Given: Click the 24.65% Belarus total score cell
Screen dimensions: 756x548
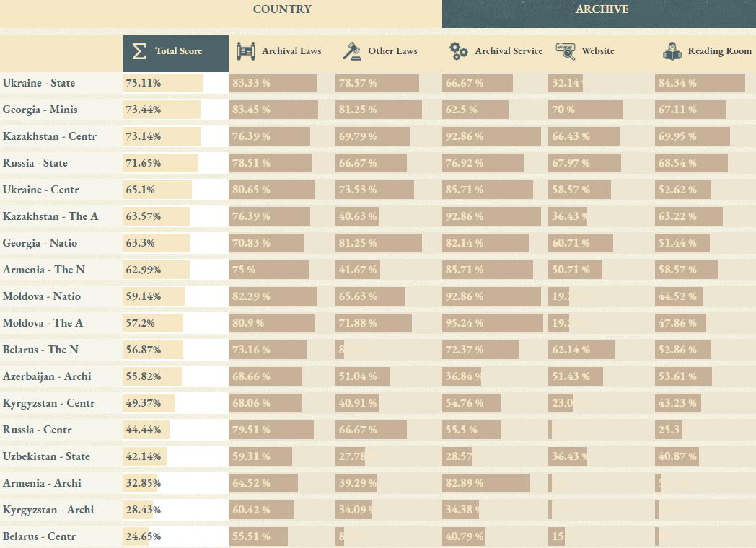Looking at the screenshot, I should coord(142,536).
